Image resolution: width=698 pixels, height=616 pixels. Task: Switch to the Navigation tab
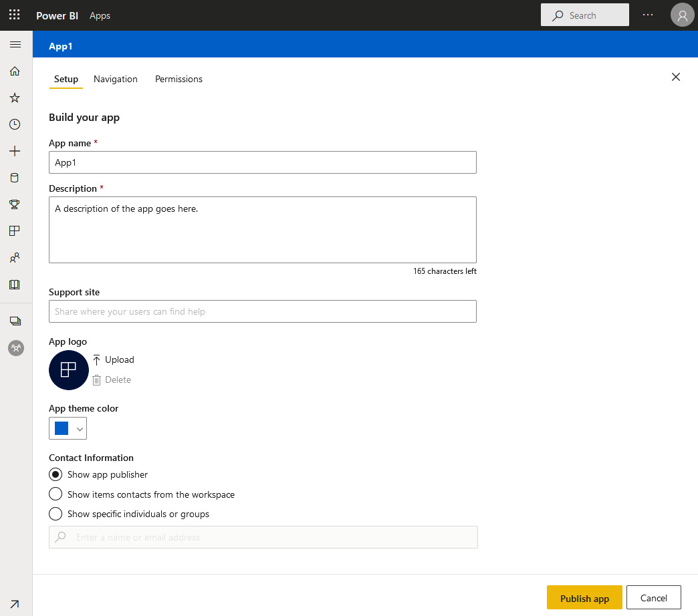click(x=116, y=79)
